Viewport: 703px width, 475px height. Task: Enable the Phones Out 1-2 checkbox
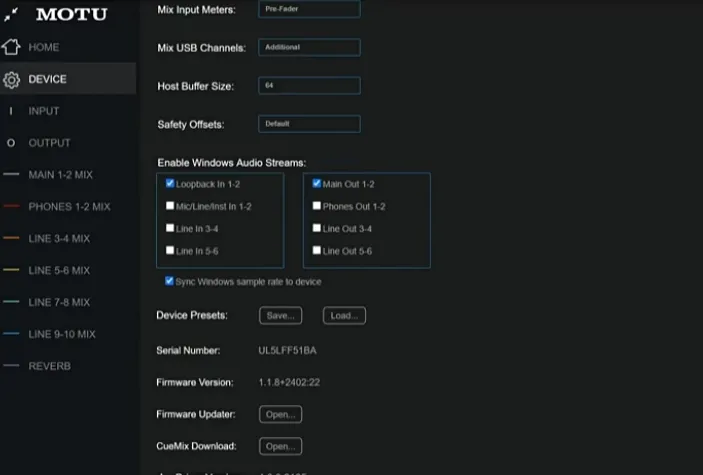click(317, 206)
